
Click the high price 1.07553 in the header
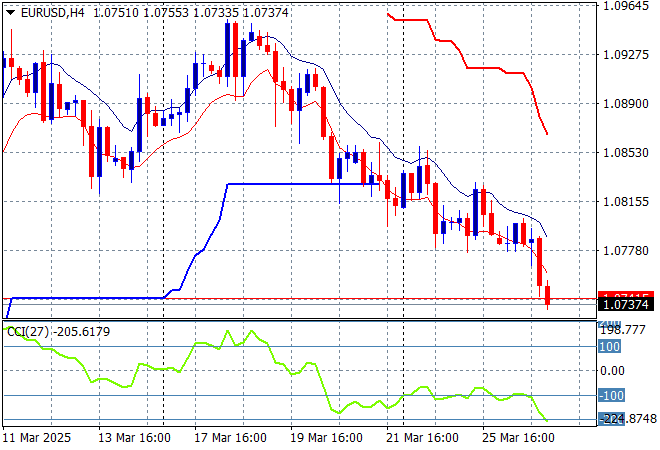click(x=166, y=13)
